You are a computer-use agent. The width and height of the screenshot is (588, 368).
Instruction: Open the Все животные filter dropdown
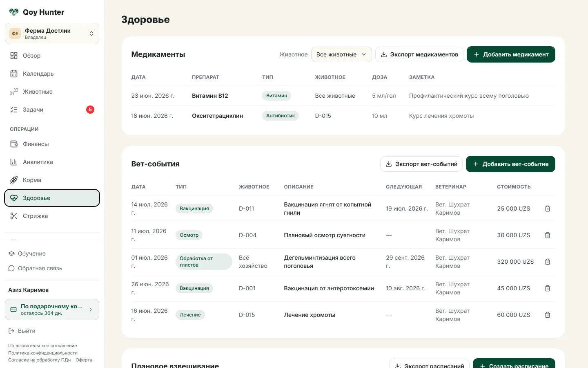pyautogui.click(x=341, y=54)
